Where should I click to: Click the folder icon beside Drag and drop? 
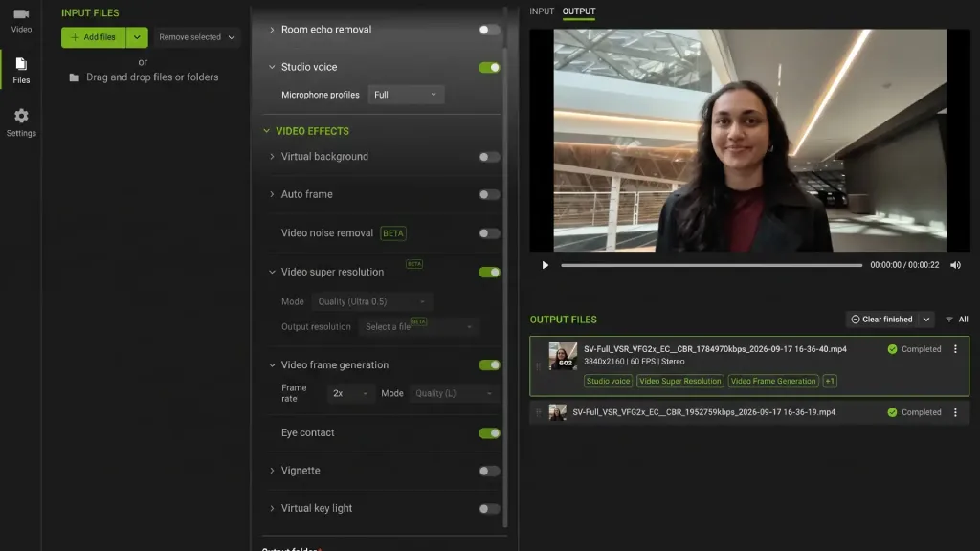click(75, 77)
